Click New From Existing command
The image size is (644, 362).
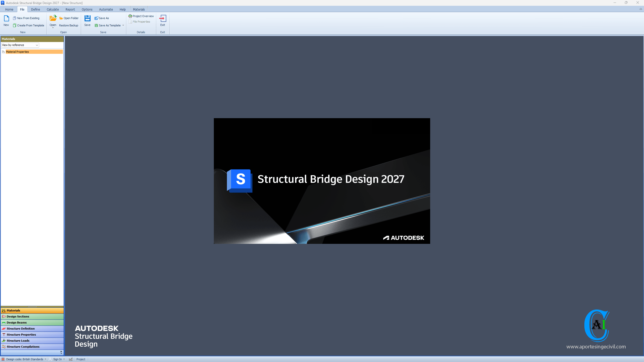26,18
